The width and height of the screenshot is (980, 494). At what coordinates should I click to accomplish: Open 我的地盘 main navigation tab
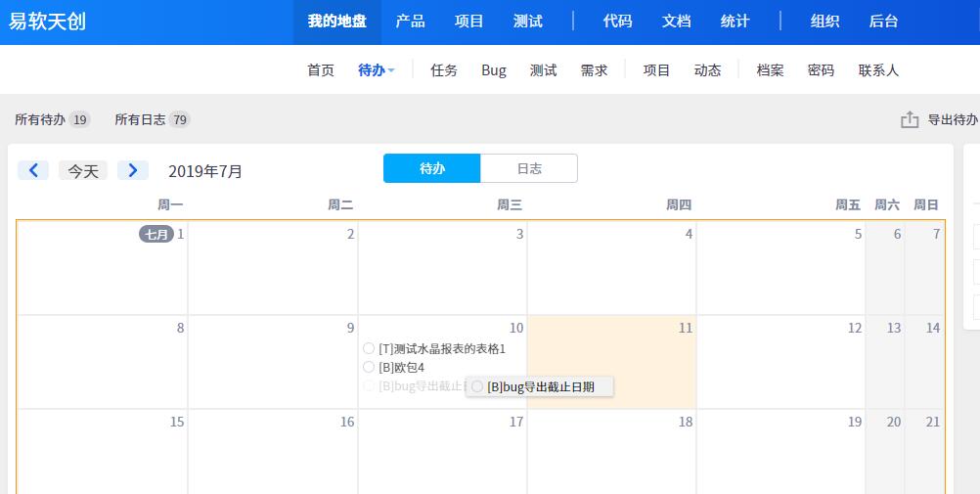[x=336, y=22]
